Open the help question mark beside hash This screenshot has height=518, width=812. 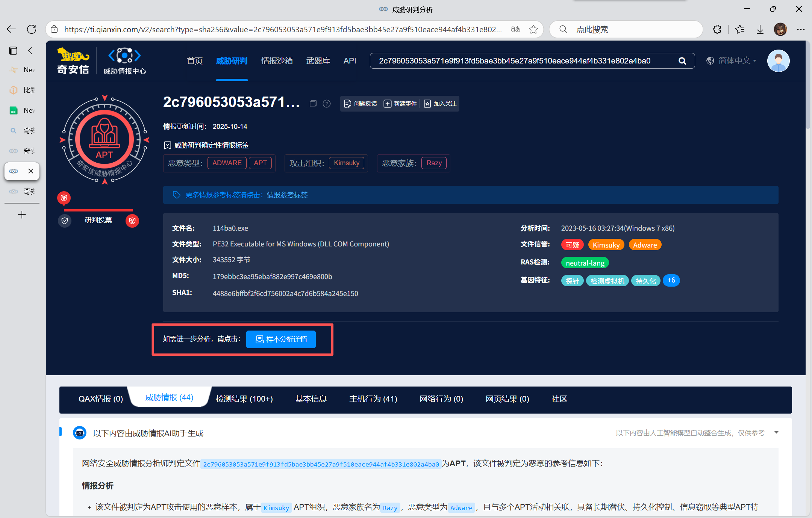327,104
